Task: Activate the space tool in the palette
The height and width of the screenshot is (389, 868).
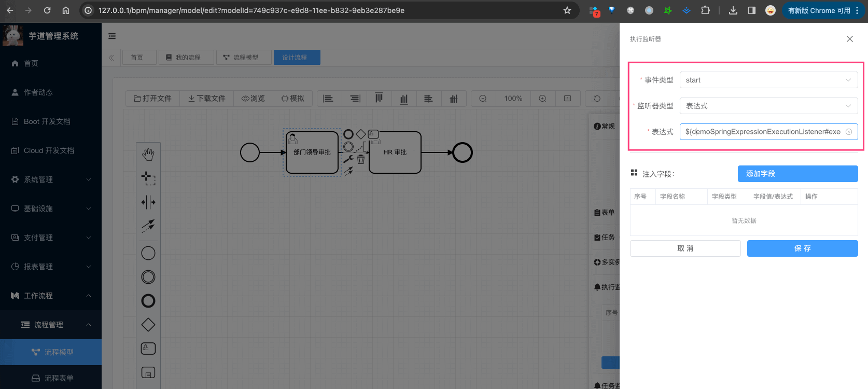Action: click(148, 202)
